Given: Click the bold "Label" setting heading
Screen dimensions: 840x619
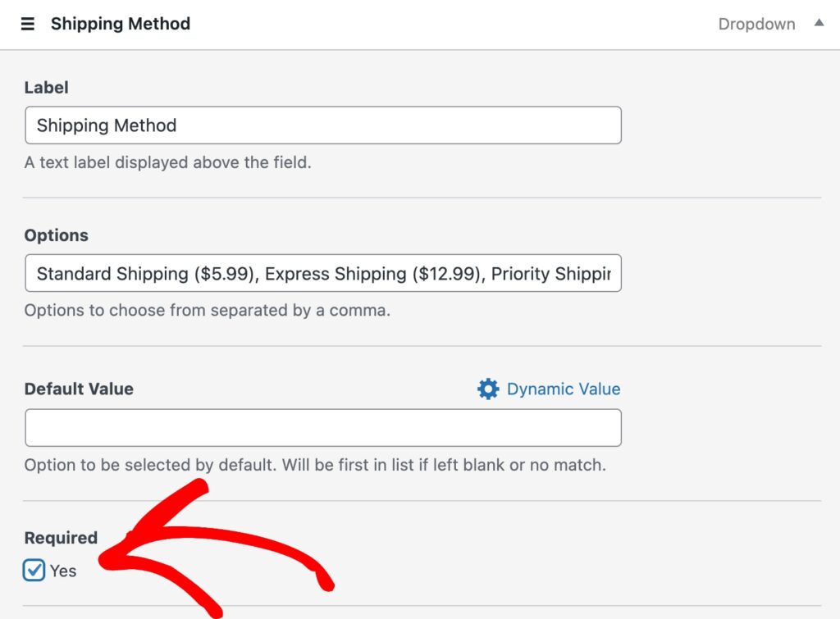Looking at the screenshot, I should pyautogui.click(x=47, y=88).
